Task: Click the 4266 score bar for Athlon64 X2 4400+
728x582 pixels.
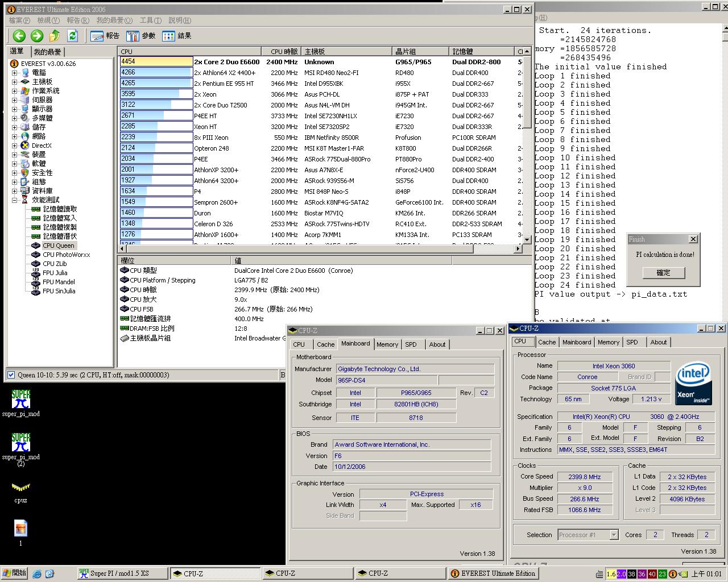Action: point(156,73)
